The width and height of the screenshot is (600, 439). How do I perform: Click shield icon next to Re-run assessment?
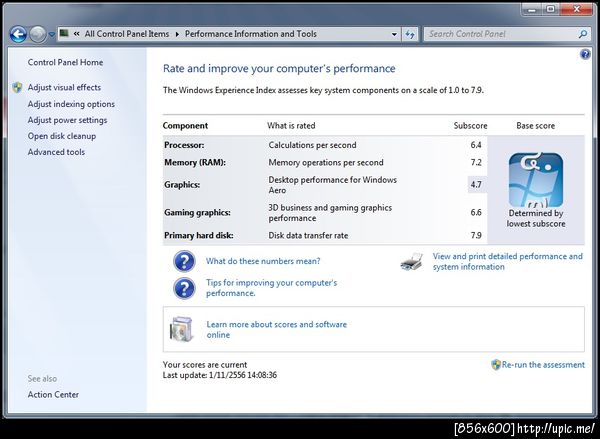pos(496,365)
